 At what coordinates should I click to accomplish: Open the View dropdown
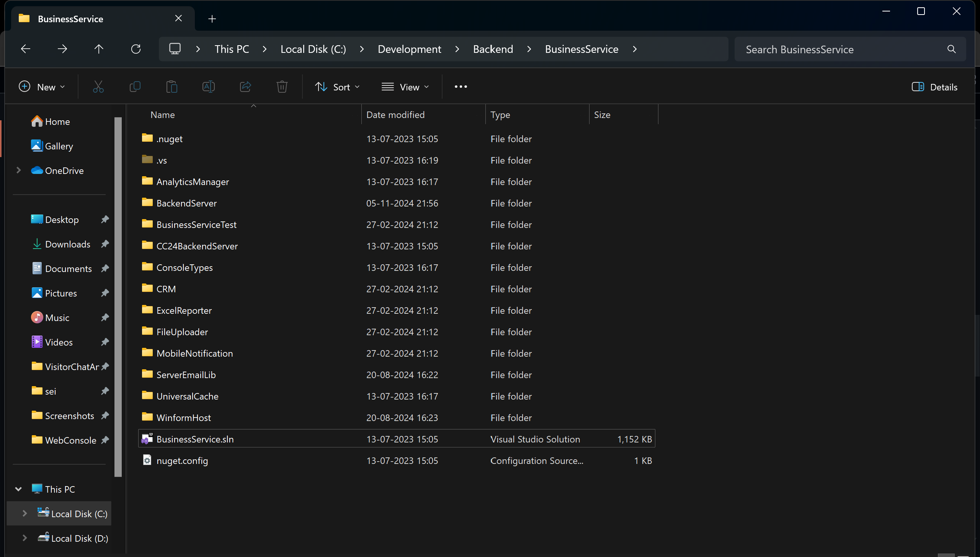pos(405,87)
